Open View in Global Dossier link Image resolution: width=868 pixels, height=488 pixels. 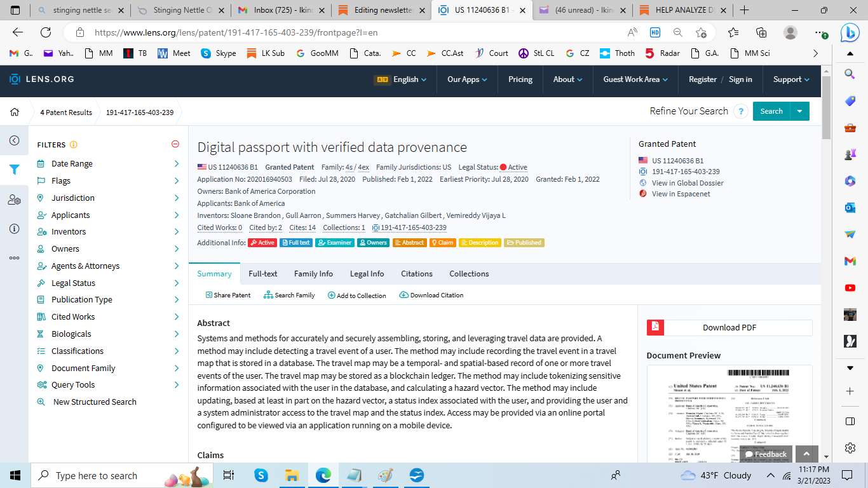[687, 183]
